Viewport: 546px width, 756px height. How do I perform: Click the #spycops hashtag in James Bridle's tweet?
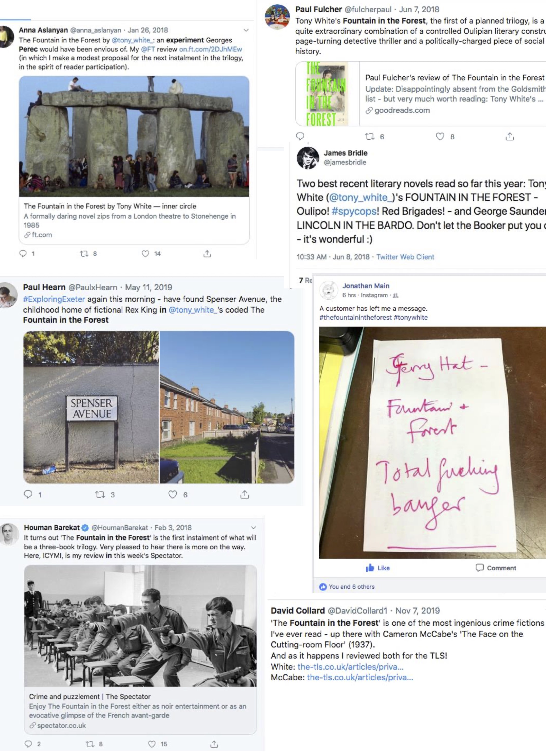coord(354,211)
